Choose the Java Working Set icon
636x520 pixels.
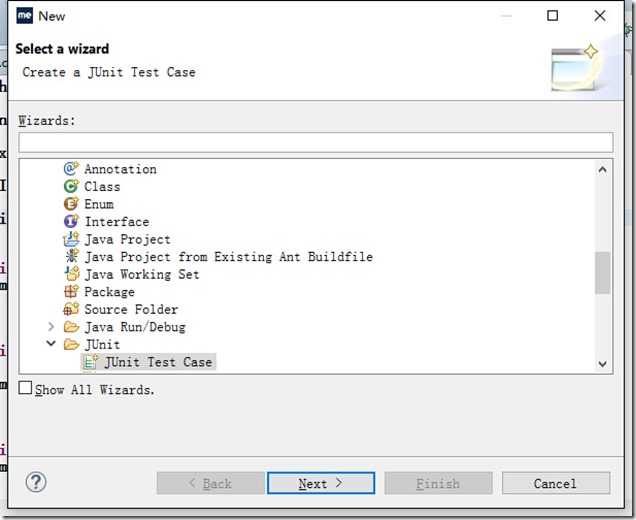click(72, 274)
